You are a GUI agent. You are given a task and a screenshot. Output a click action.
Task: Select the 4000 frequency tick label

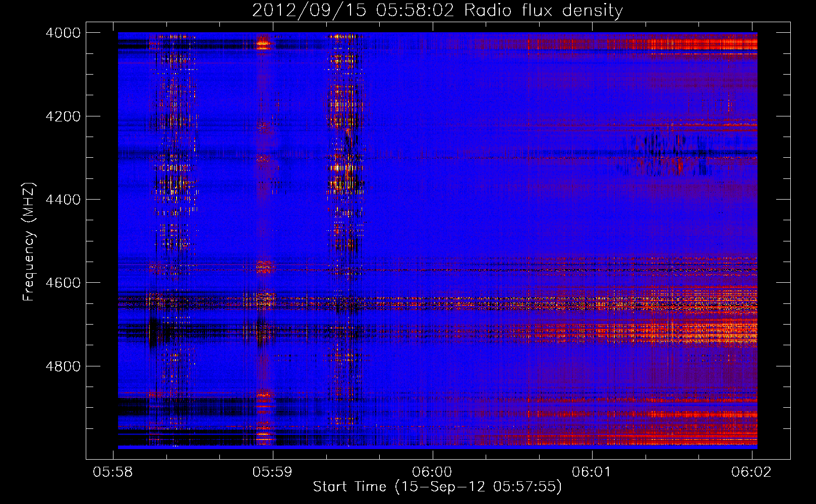click(x=63, y=33)
